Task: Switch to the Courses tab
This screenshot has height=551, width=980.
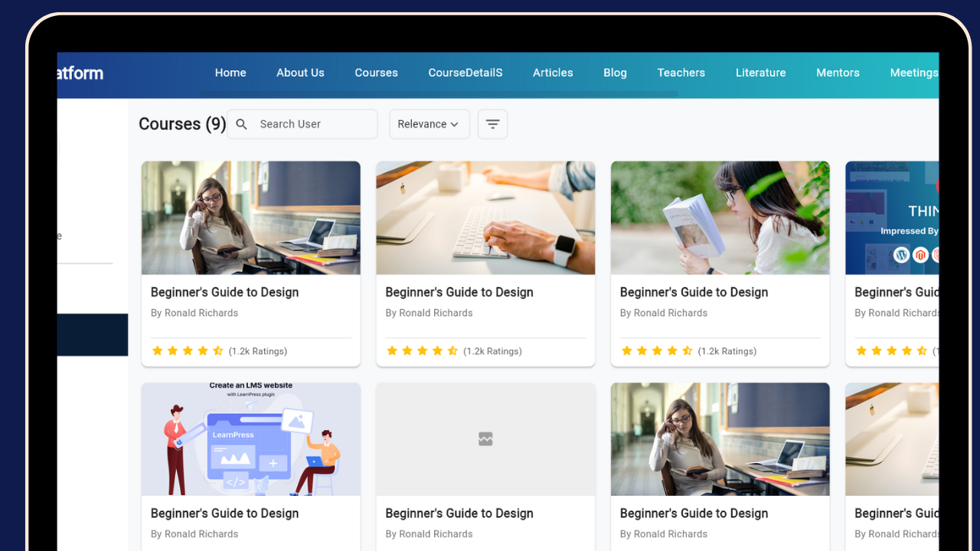Action: (x=376, y=73)
